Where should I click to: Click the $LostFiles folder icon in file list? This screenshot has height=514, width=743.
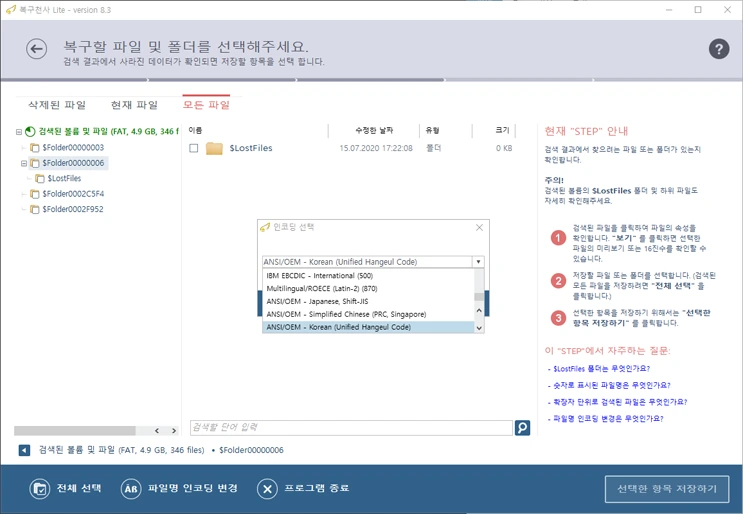coord(214,148)
